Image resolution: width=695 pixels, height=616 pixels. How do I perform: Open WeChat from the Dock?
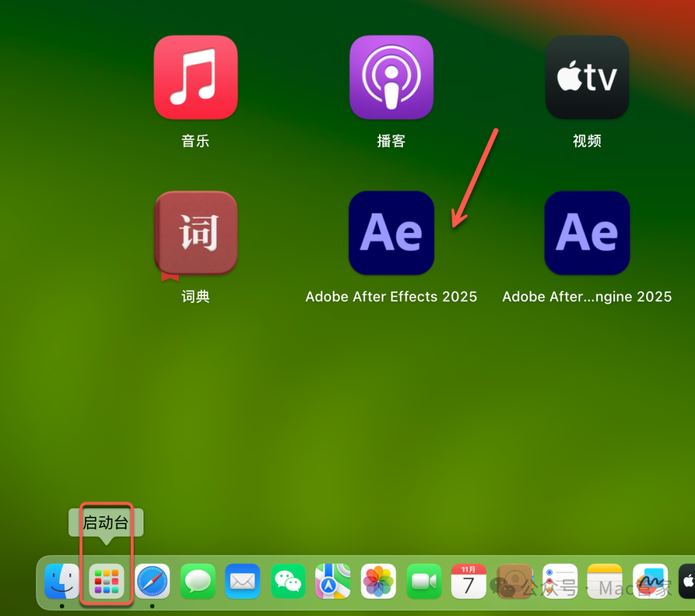(x=288, y=581)
